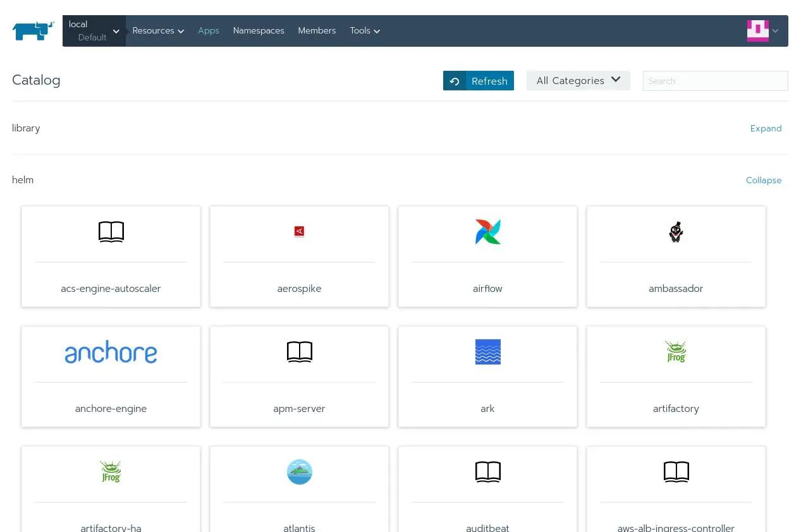
Task: Open the aerospike chart name
Action: coord(300,288)
